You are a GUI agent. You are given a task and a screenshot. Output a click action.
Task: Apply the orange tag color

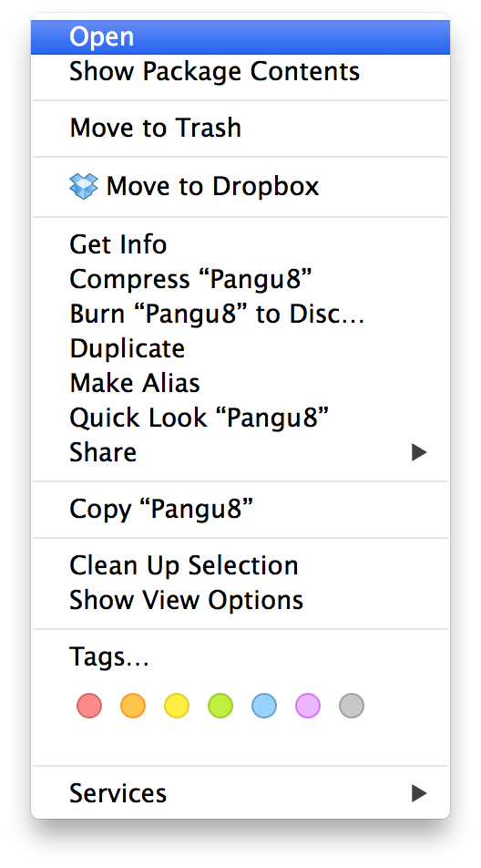point(133,707)
